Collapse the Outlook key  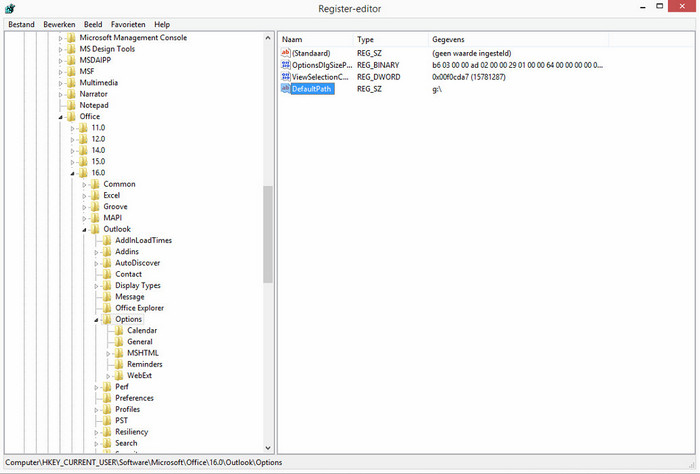point(84,229)
